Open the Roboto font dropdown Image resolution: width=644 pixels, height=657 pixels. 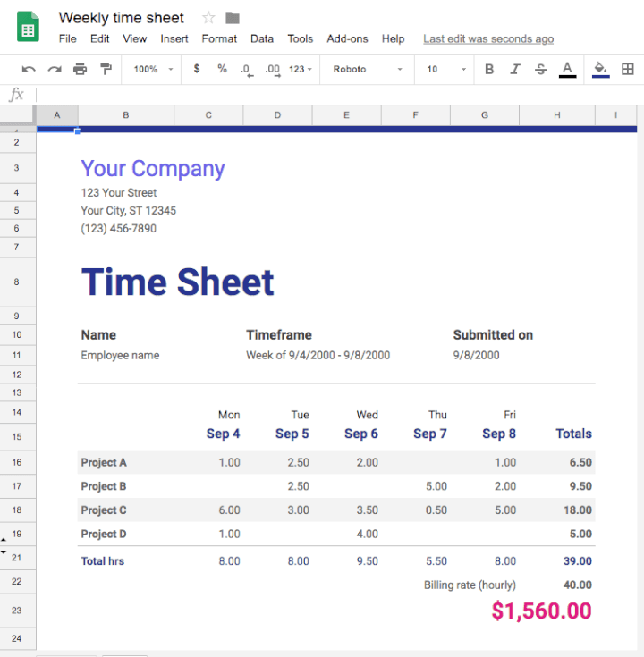point(367,69)
